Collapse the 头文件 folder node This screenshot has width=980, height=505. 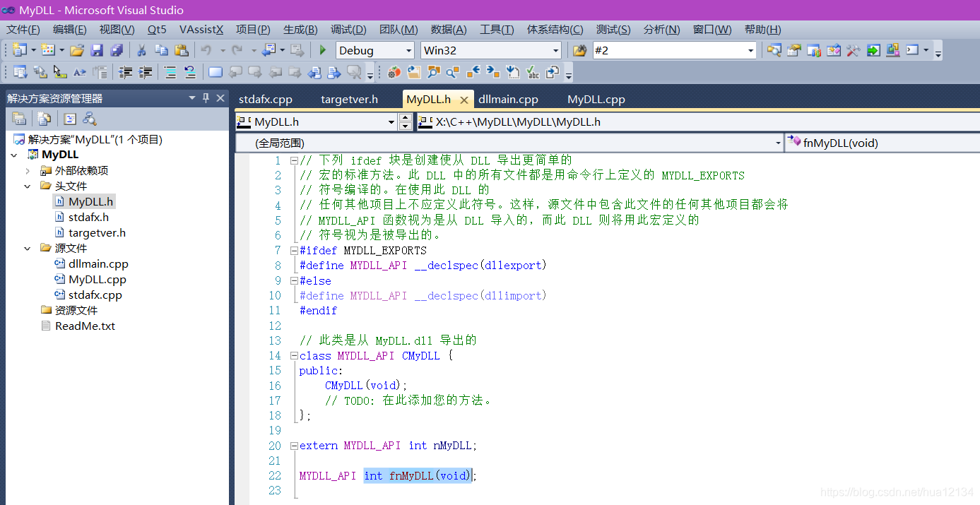coord(28,186)
